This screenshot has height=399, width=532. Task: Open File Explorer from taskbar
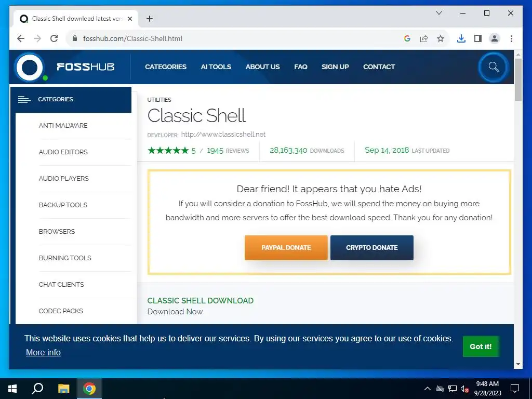[63, 389]
